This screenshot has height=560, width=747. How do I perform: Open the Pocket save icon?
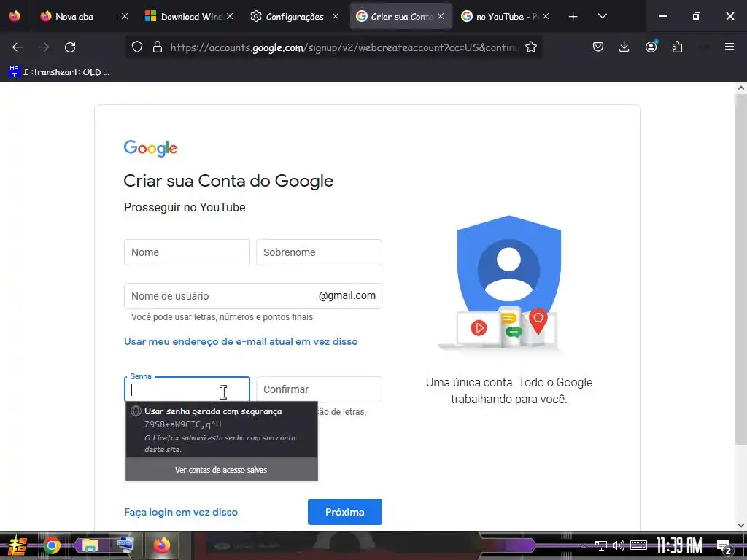coord(598,47)
